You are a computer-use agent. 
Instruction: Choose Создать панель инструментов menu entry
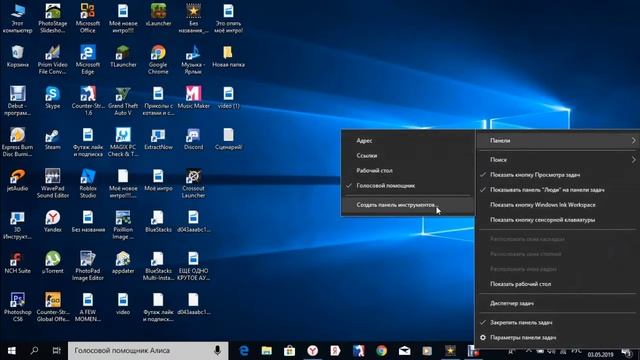pos(407,205)
